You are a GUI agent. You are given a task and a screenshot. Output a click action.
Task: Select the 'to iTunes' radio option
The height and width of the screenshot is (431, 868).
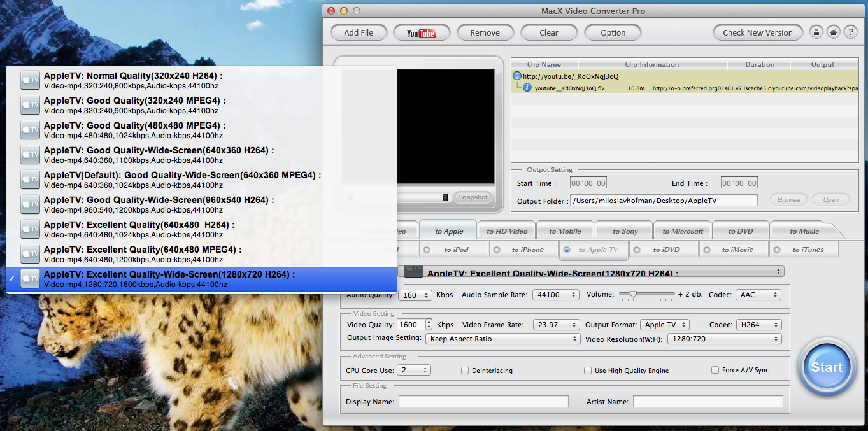777,250
